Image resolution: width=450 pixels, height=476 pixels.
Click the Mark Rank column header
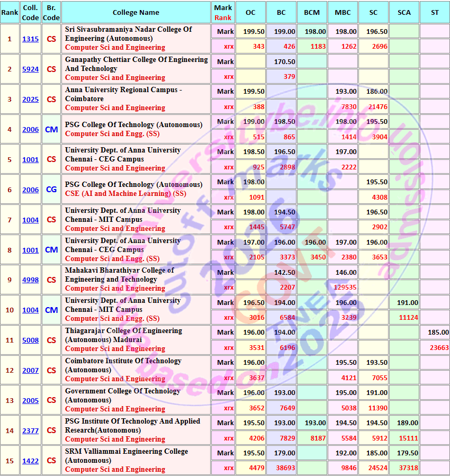tap(223, 13)
